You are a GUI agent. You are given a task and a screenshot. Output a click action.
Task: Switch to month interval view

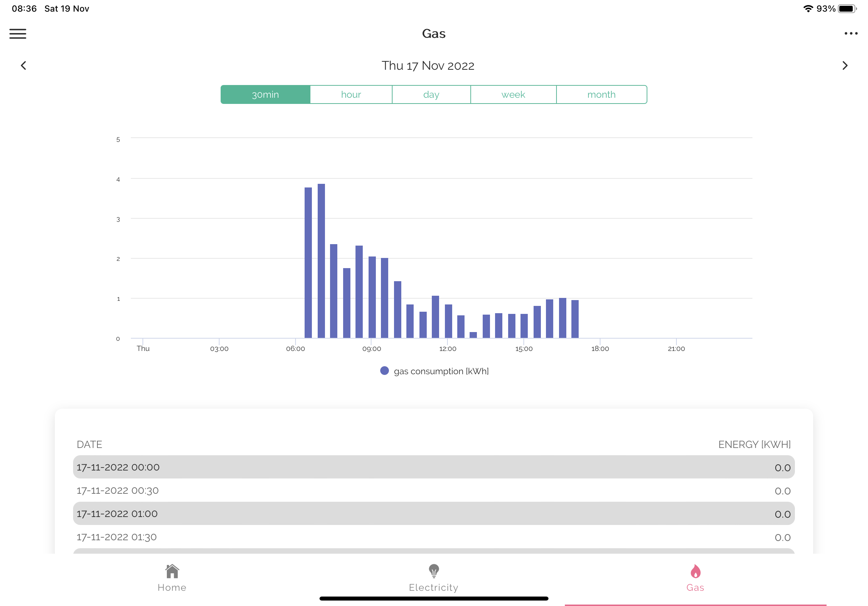[x=601, y=94]
